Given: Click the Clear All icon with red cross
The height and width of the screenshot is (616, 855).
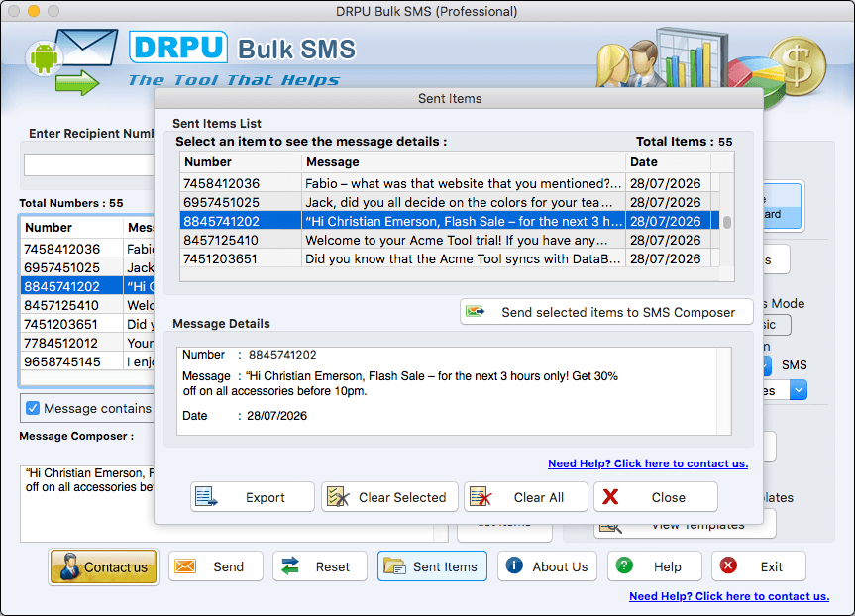Looking at the screenshot, I should tap(481, 496).
